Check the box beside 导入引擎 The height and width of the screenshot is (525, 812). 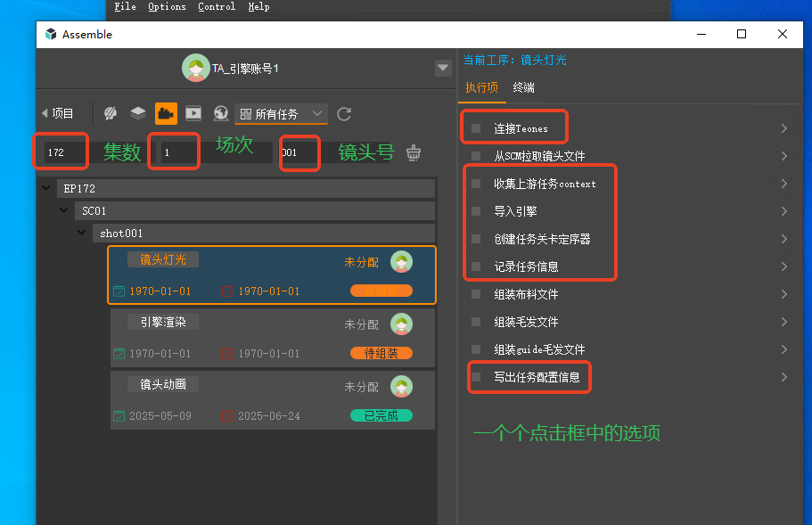click(476, 211)
